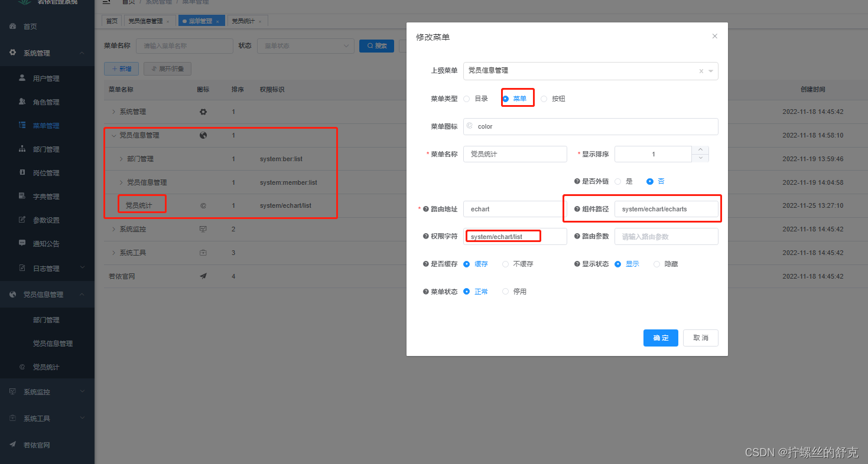The height and width of the screenshot is (464, 868).
Task: Click the 系统管理 gear icon in sidebar
Action: [13, 53]
